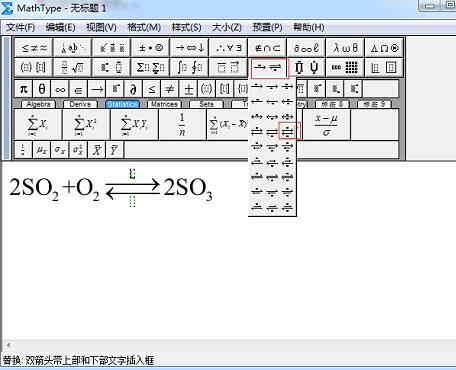Screen dimensions: 456x370
Task: Click the lower text slot below the arrow
Action: [132, 201]
